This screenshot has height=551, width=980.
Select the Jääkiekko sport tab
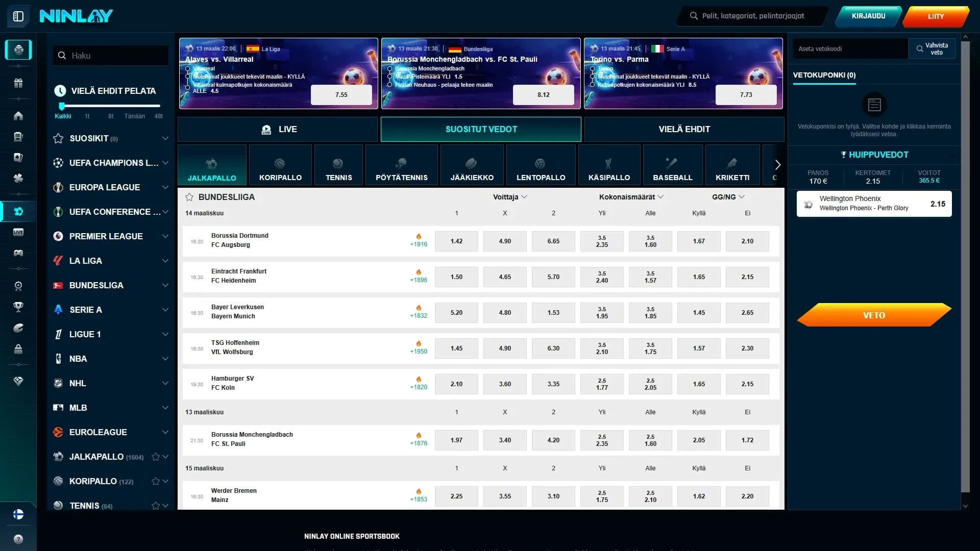(x=472, y=165)
